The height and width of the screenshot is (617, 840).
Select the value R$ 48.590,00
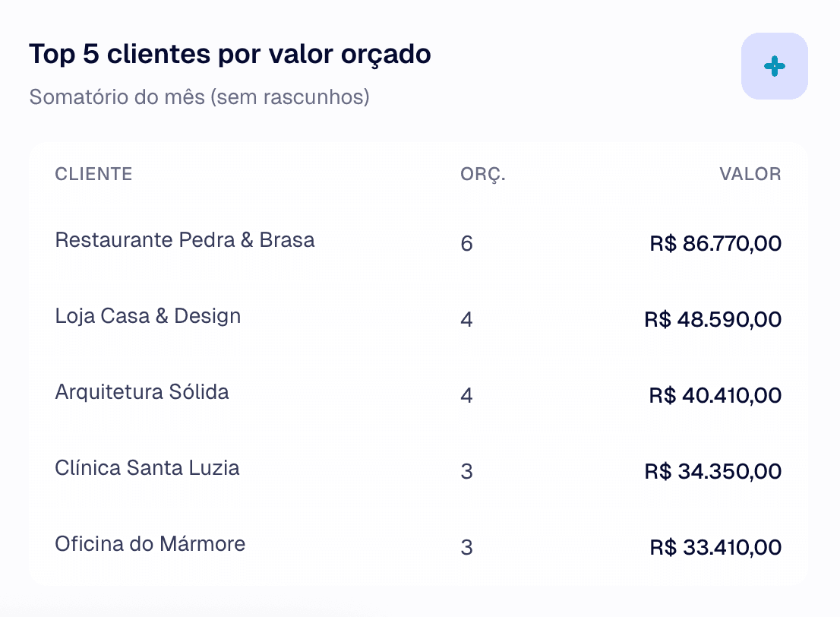pos(712,319)
